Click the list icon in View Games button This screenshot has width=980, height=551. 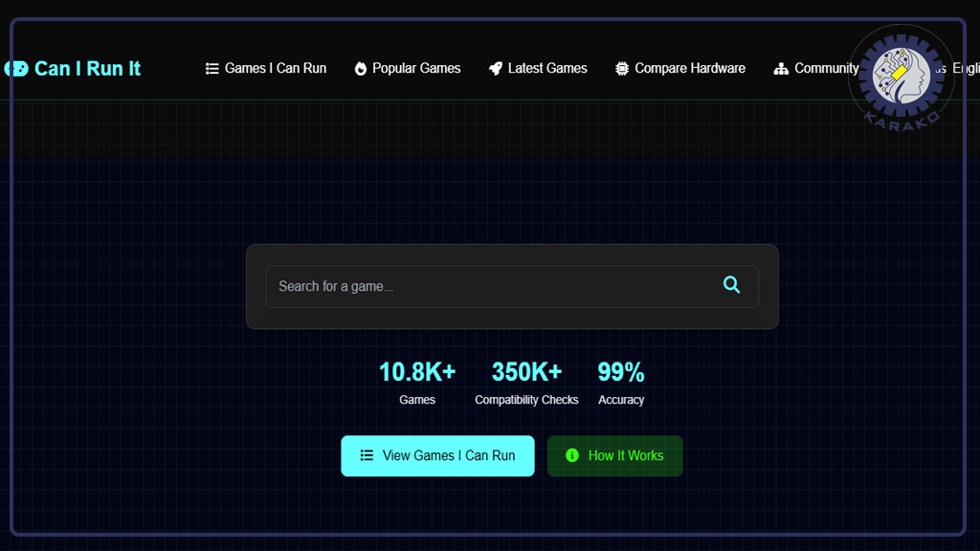(x=367, y=455)
